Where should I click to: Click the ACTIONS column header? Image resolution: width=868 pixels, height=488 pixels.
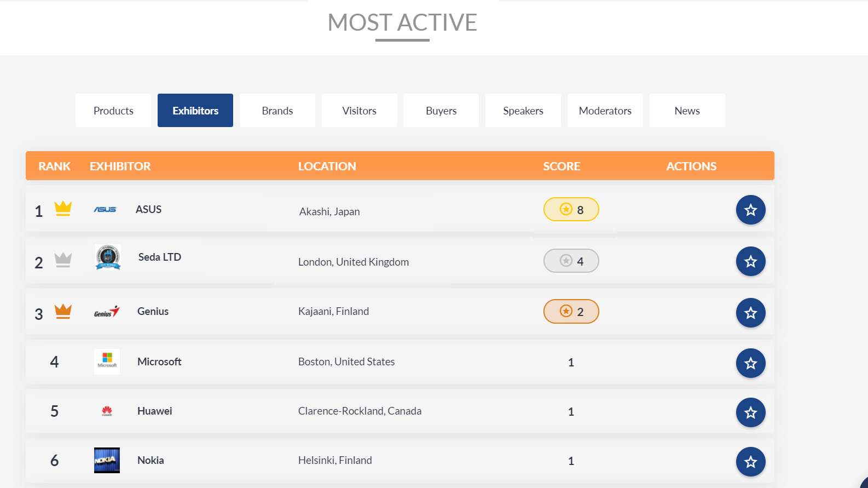point(691,167)
